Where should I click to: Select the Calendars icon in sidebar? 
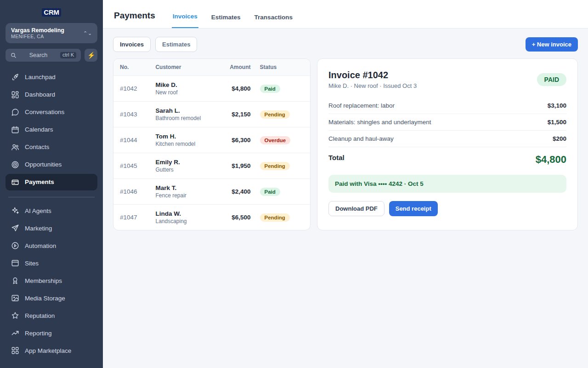click(15, 130)
